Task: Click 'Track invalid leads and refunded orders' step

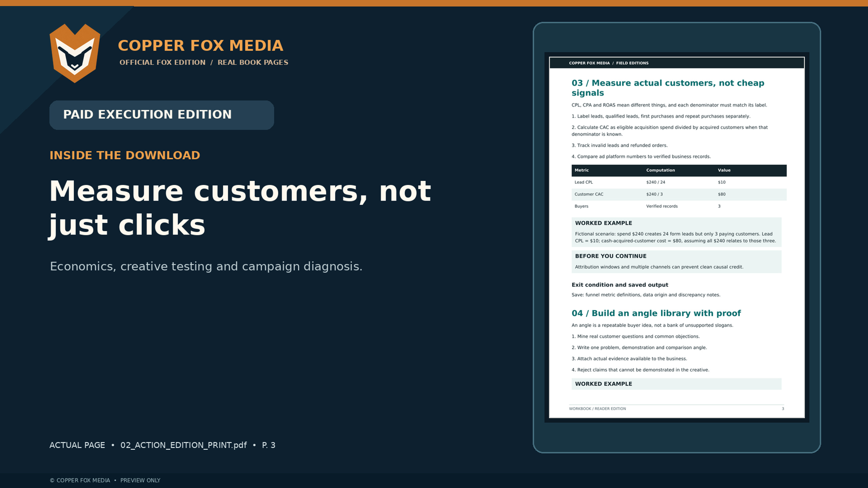Action: pos(619,145)
